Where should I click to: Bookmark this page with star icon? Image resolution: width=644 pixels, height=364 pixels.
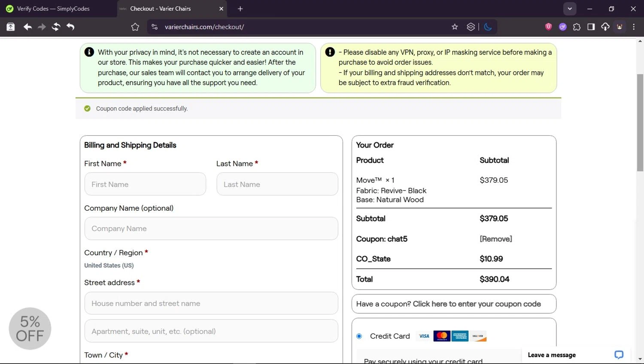(455, 27)
